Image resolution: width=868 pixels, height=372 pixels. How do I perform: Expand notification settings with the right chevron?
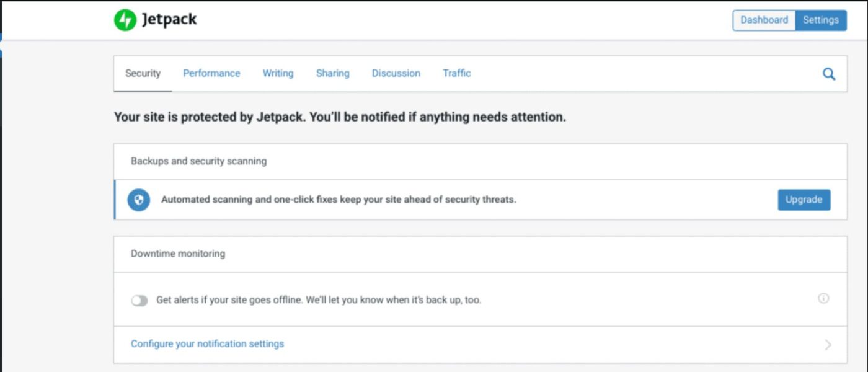tap(828, 345)
